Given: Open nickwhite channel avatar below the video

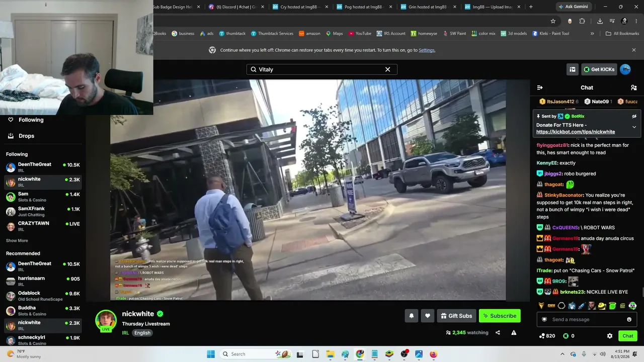Looking at the screenshot, I should (106, 321).
